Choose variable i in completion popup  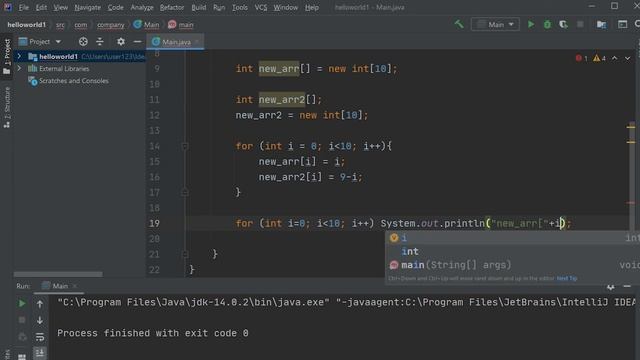tap(513, 238)
